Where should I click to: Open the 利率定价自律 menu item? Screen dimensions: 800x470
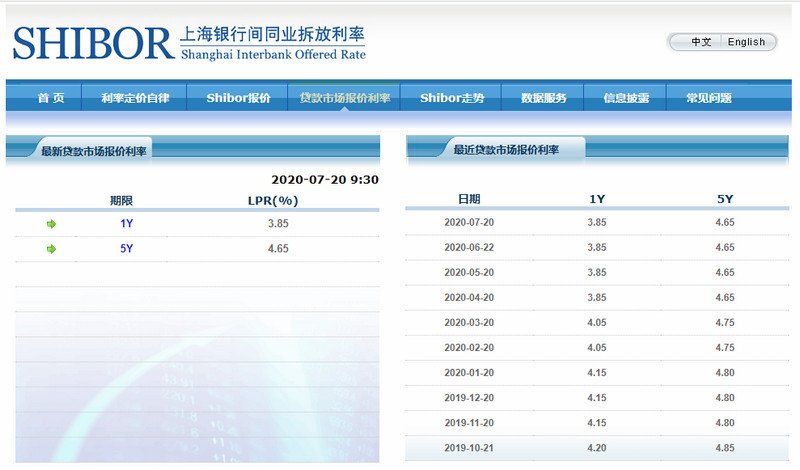135,98
